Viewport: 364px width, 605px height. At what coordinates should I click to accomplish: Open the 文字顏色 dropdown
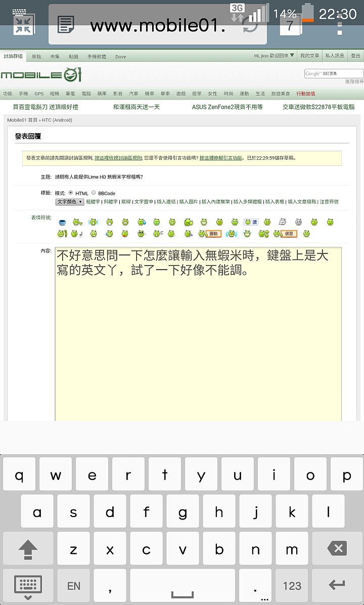pyautogui.click(x=70, y=202)
